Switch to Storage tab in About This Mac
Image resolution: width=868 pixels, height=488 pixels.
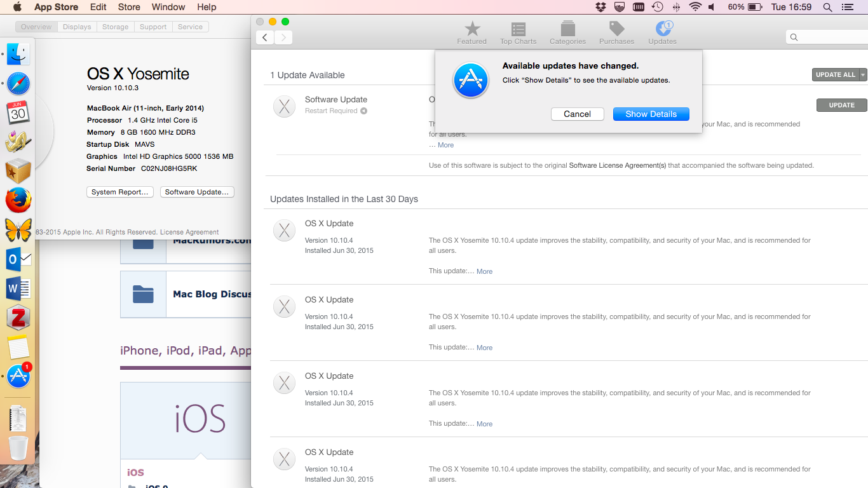pos(116,27)
